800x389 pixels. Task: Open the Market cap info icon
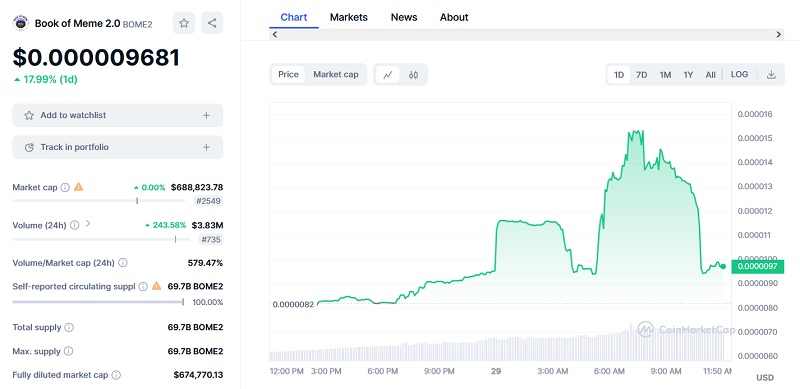point(65,187)
